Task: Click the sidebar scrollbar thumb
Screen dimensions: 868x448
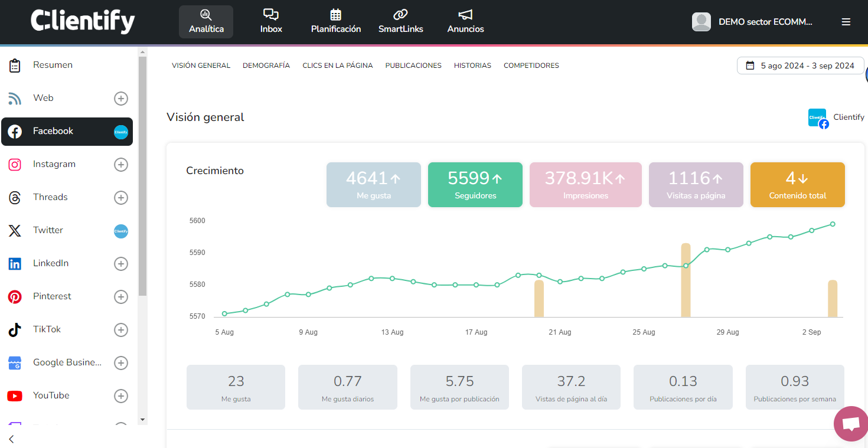Action: (142, 176)
